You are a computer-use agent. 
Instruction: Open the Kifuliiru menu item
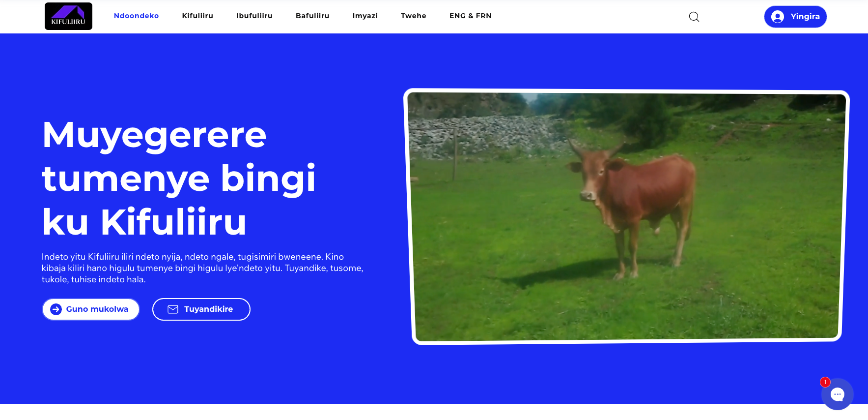[x=197, y=16]
